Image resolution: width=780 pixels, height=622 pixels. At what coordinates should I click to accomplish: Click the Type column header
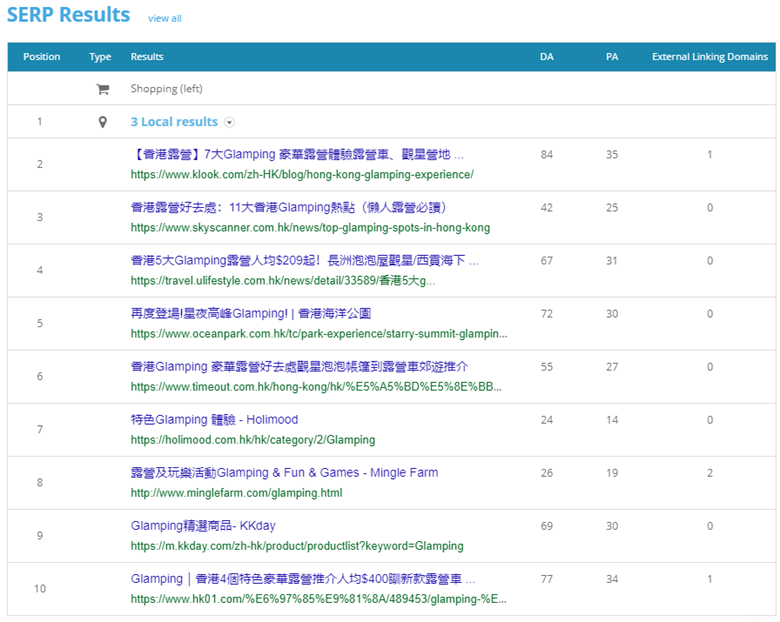[100, 57]
